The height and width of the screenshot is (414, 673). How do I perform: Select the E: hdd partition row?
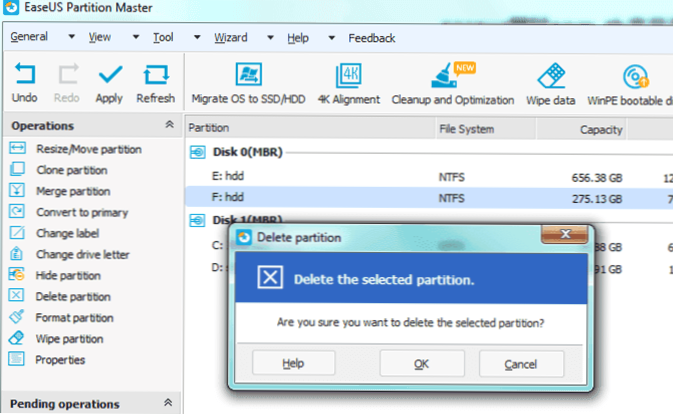click(429, 176)
